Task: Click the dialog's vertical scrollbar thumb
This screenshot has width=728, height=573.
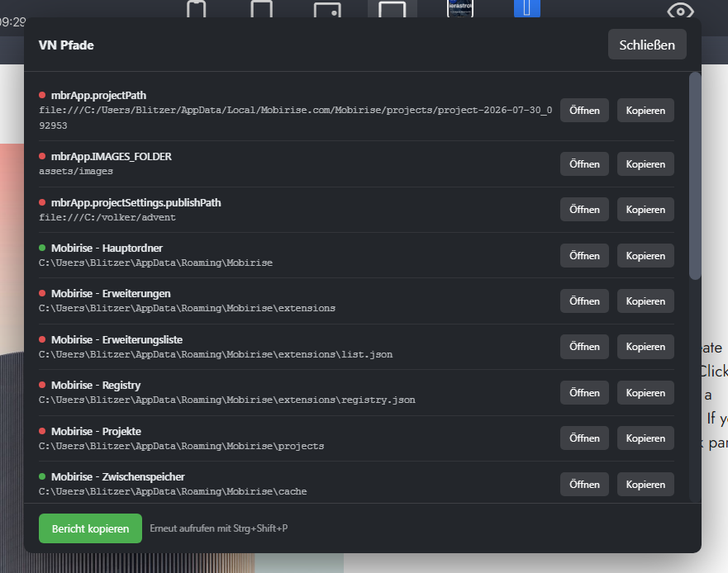Action: [695, 176]
